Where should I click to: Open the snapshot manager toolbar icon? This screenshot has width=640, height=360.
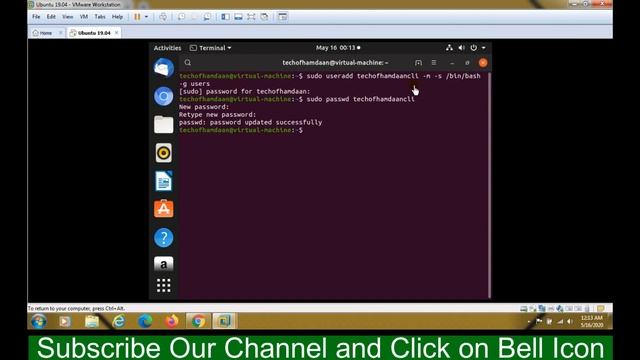pos(207,17)
